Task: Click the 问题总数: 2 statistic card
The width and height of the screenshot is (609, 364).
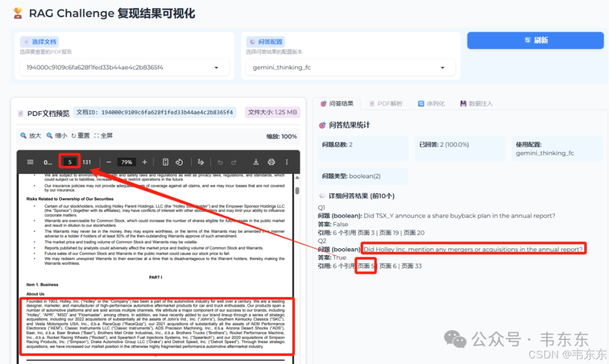Action: (363, 149)
